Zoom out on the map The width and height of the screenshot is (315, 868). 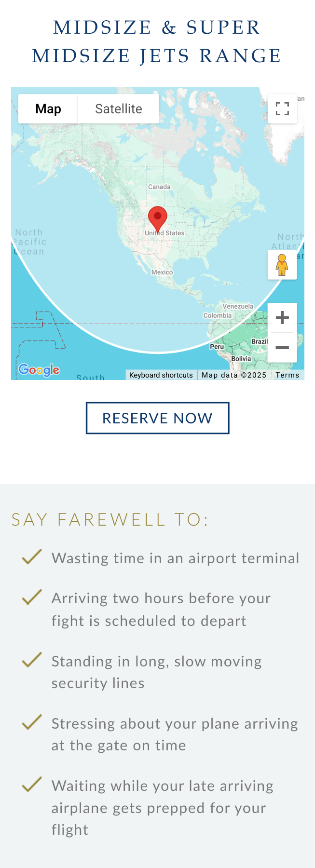[282, 348]
